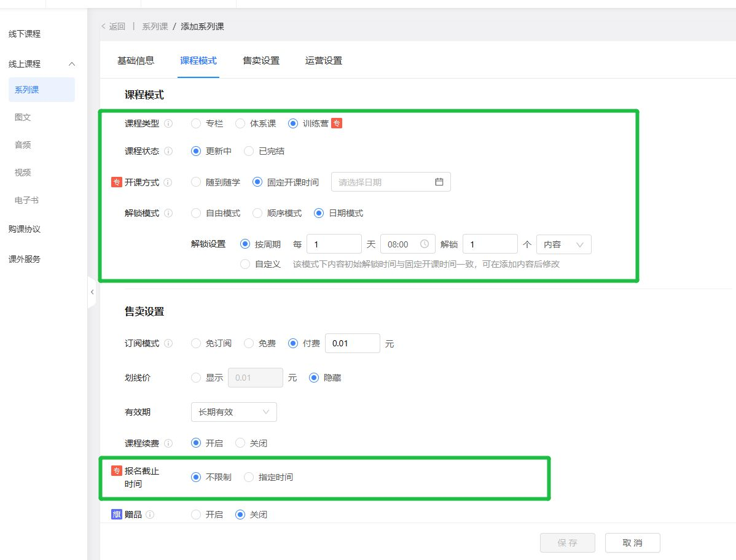This screenshot has height=560, width=736.
Task: Switch to 运营设置 tab
Action: [x=323, y=61]
